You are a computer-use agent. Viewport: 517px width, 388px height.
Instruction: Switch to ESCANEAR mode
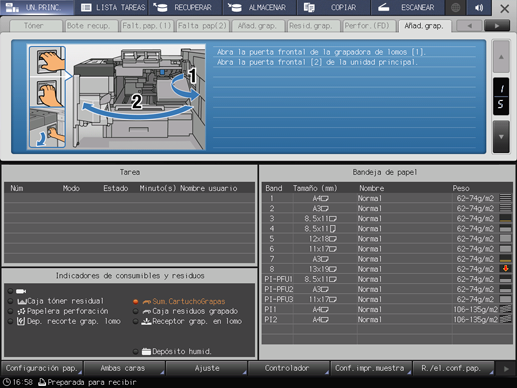[408, 7]
